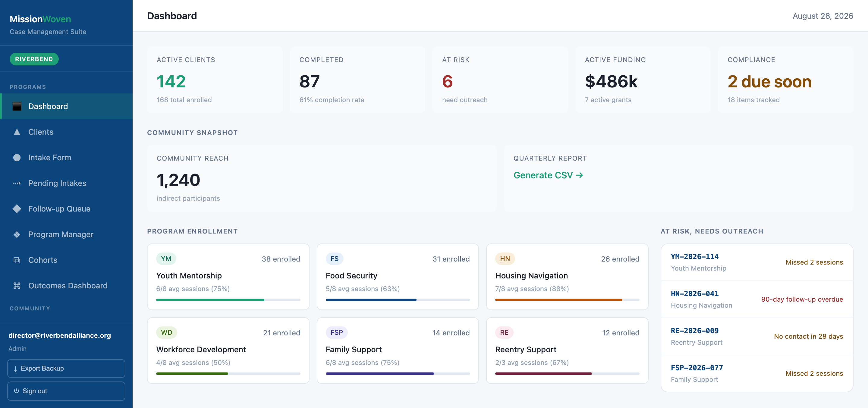Navigate to Outcomes Dashboard
The width and height of the screenshot is (868, 408).
pyautogui.click(x=66, y=285)
